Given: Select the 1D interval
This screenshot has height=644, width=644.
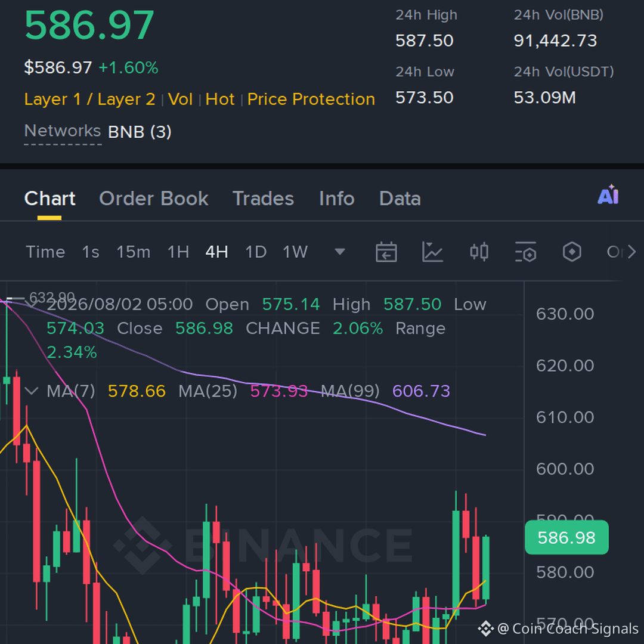Looking at the screenshot, I should 256,252.
